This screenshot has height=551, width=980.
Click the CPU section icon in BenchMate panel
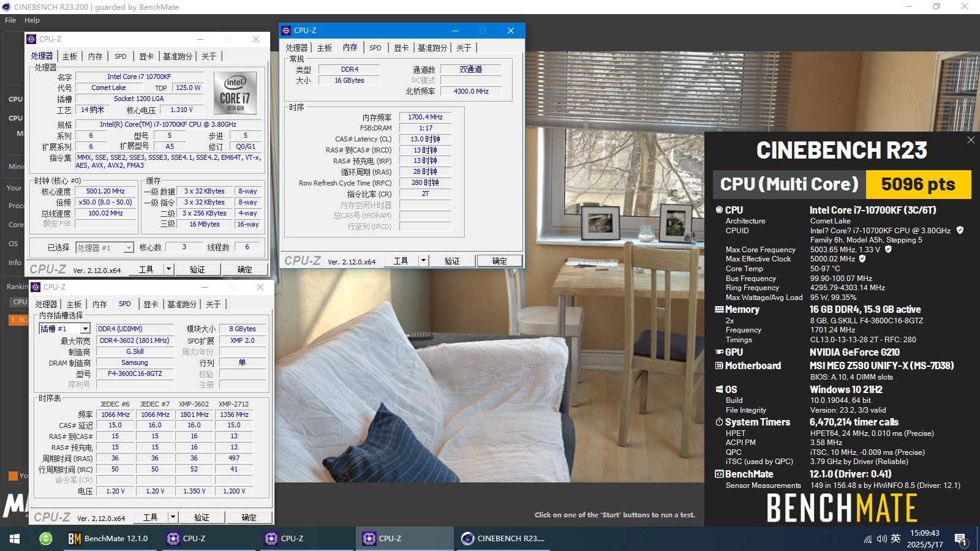[719, 210]
